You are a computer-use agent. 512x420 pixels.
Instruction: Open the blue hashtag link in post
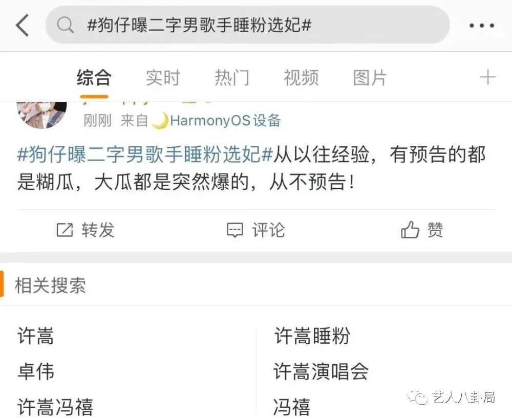[145, 154]
